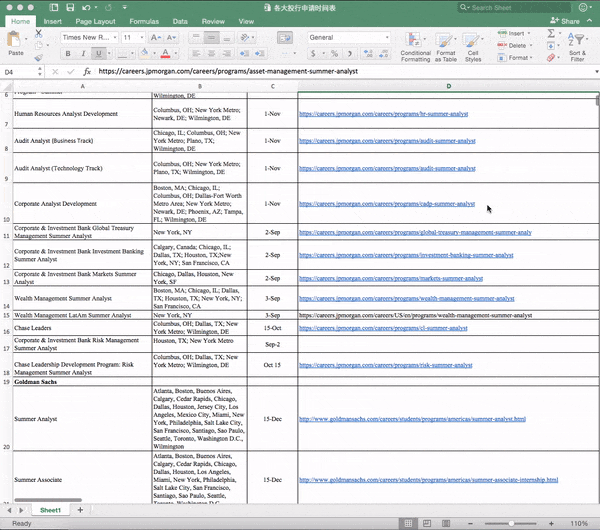Open the General number format dropdown
The height and width of the screenshot is (530, 600).
pos(387,38)
